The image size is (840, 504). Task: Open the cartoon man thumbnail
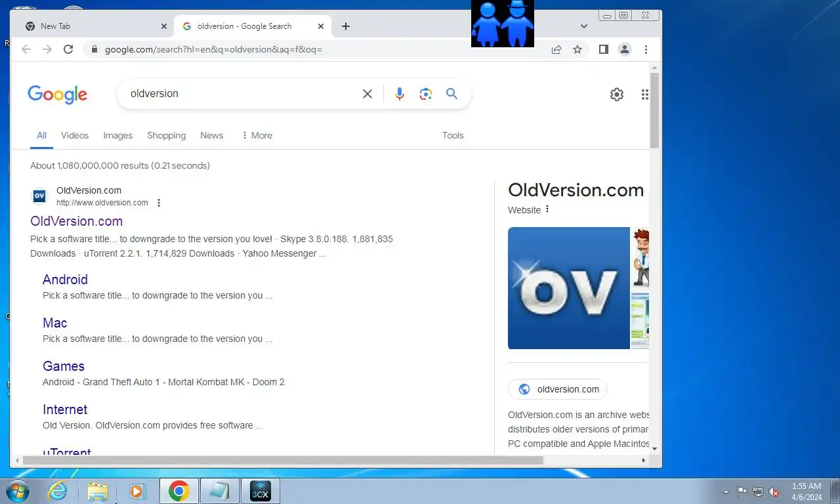pos(640,257)
